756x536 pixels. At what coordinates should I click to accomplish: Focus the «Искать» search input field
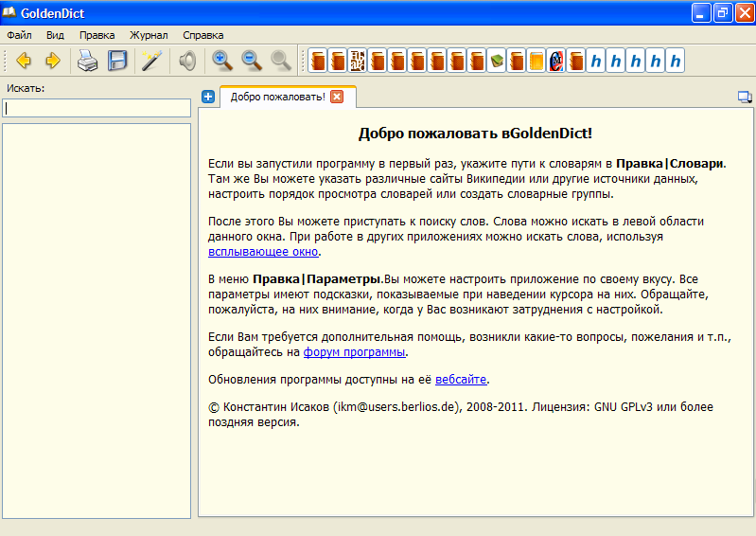97,108
